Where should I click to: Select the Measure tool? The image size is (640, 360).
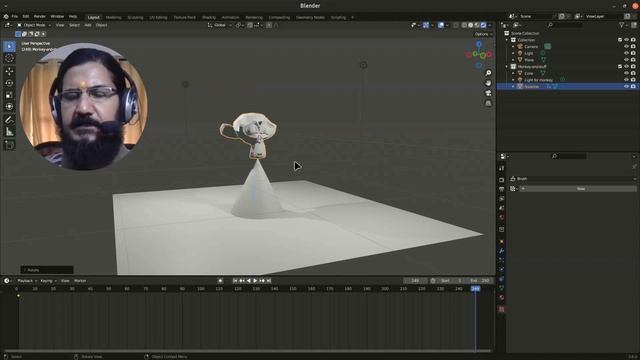(9, 132)
